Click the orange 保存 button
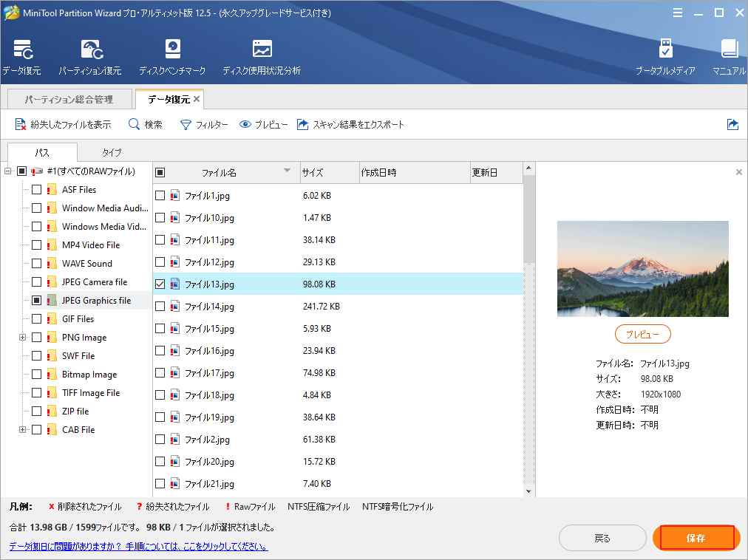Screen dimensions: 748x560 696,538
